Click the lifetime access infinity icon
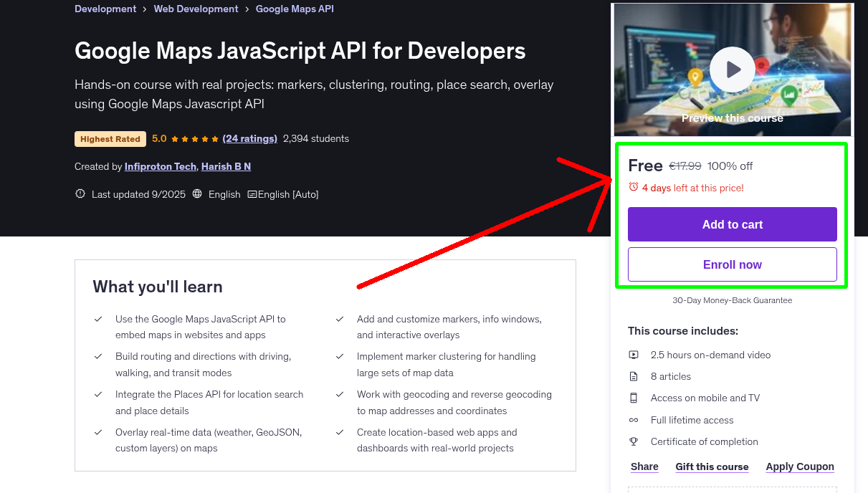 click(x=634, y=420)
